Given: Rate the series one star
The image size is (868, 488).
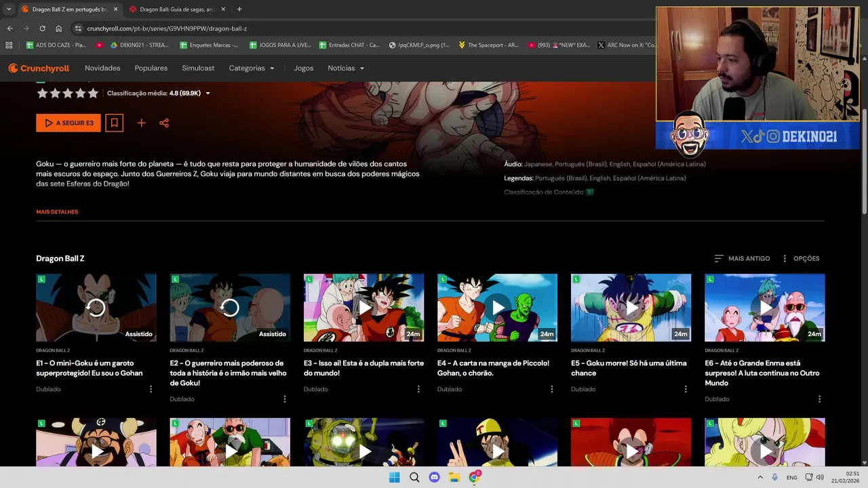Looking at the screenshot, I should 42,94.
